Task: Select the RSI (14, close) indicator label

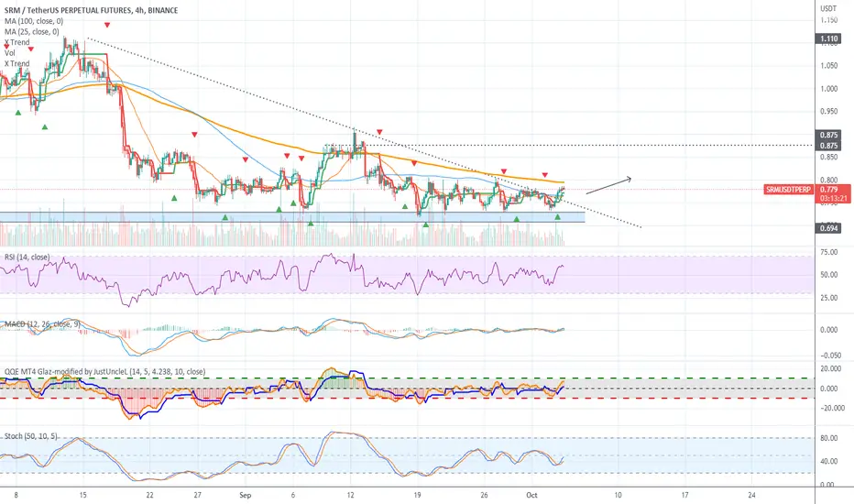Action: coord(27,257)
